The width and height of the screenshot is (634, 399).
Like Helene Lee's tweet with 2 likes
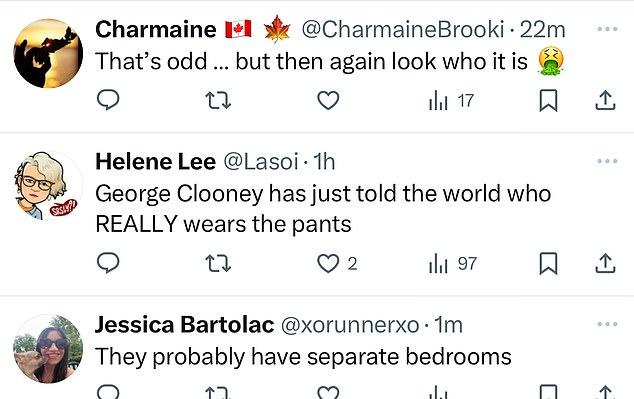coord(337,264)
